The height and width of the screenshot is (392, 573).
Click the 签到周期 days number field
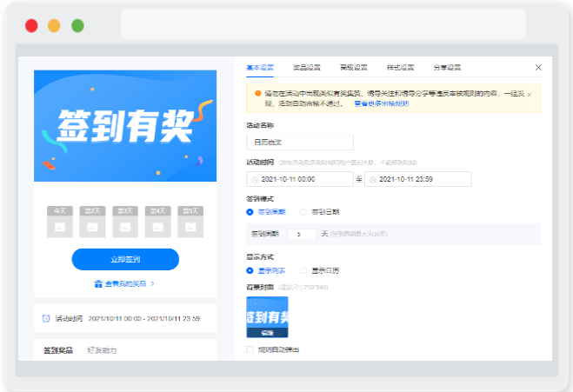pyautogui.click(x=303, y=234)
